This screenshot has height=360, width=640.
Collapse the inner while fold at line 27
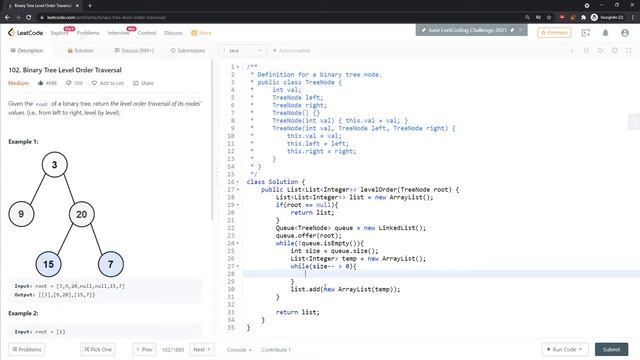pos(238,267)
